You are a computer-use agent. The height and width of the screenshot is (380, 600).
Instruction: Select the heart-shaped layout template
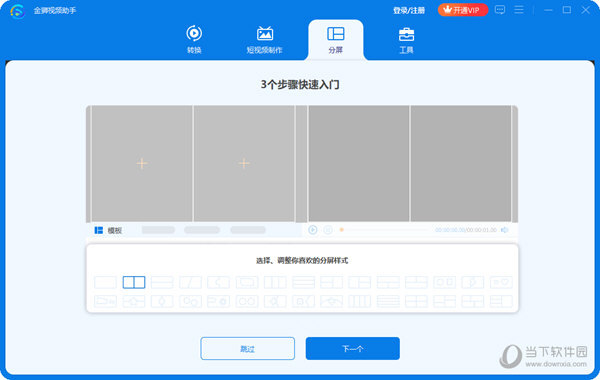coord(501,282)
